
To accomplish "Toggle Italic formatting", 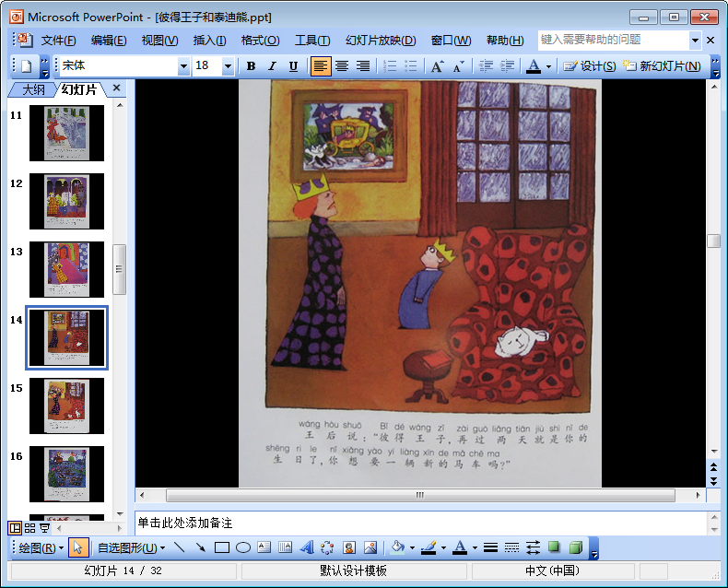I will point(272,66).
